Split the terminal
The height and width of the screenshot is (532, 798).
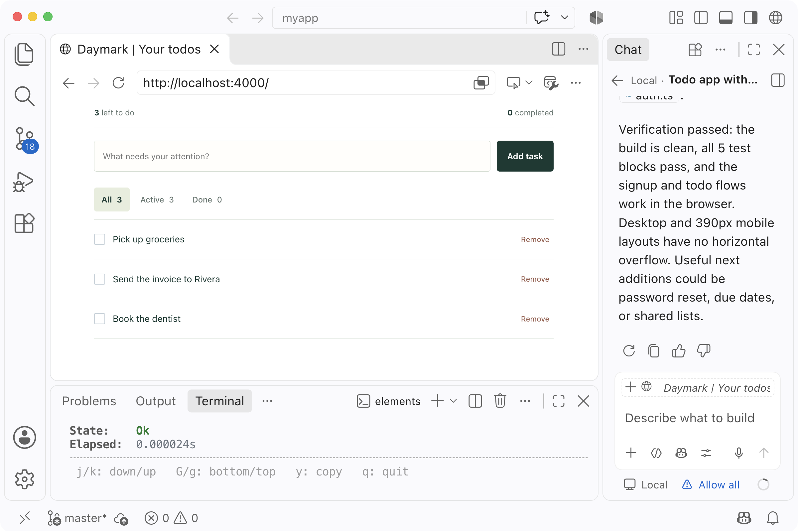coord(475,401)
